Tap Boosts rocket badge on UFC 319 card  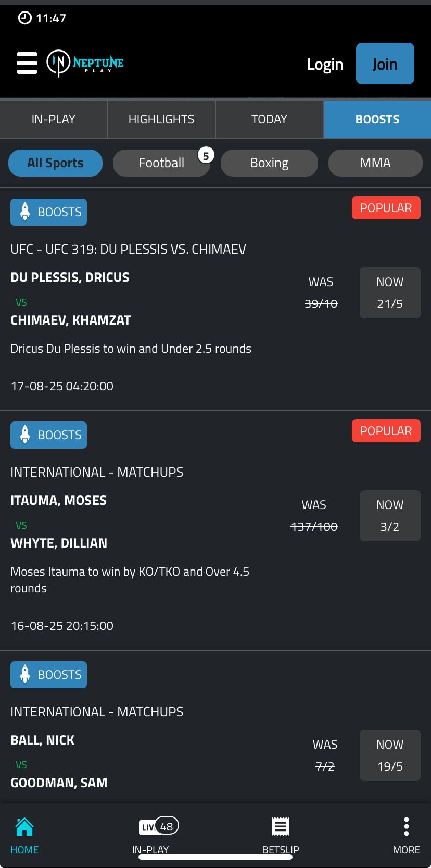click(49, 212)
